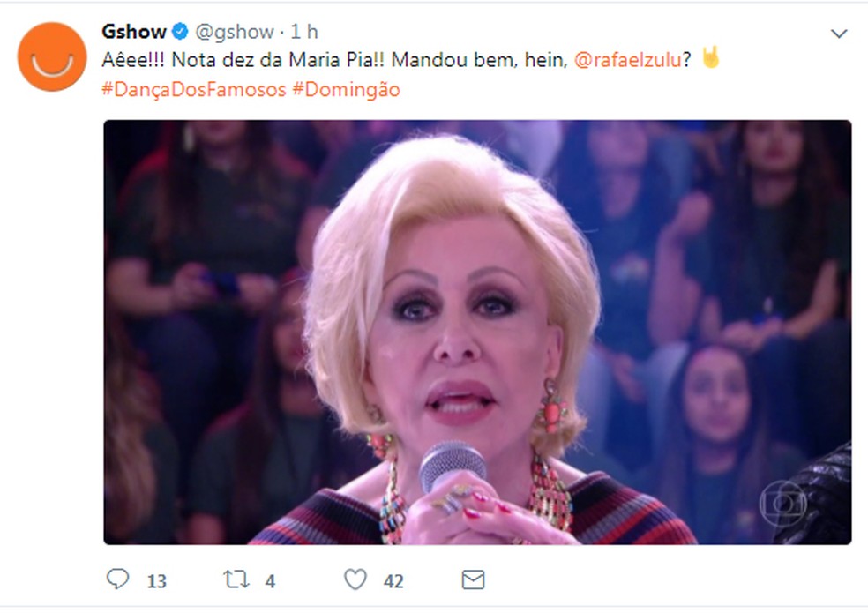Click the reply speech bubble icon

click(117, 579)
